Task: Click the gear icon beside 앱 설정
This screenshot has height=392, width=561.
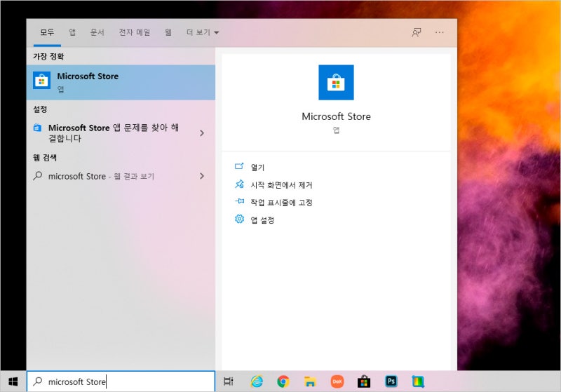Action: click(x=239, y=219)
